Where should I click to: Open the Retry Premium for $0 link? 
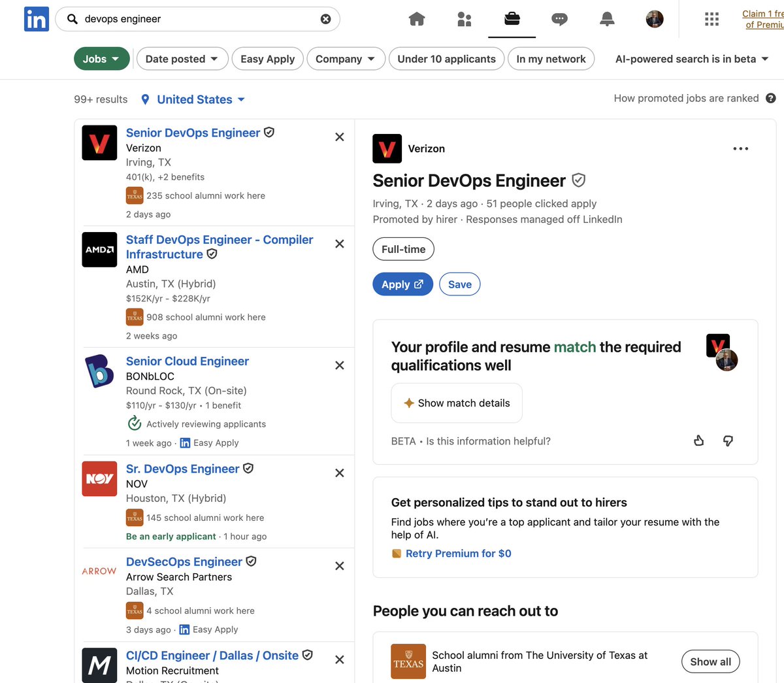coord(458,554)
